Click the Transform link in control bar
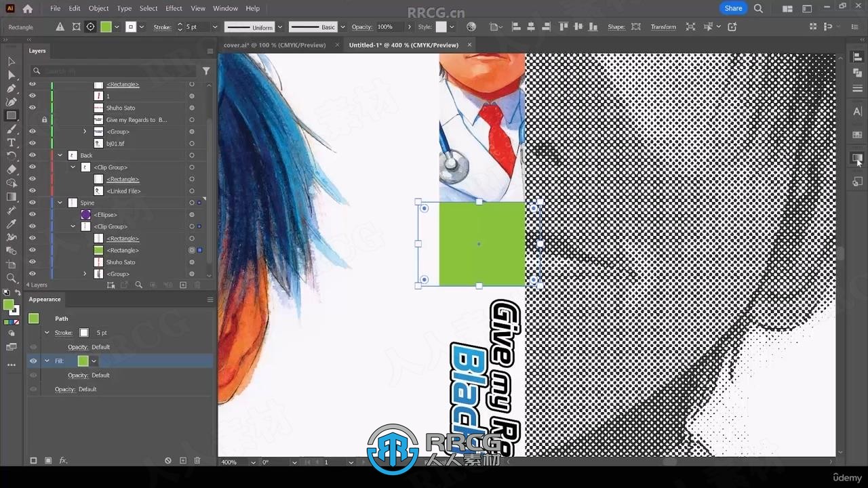Image resolution: width=868 pixels, height=488 pixels. 663,27
